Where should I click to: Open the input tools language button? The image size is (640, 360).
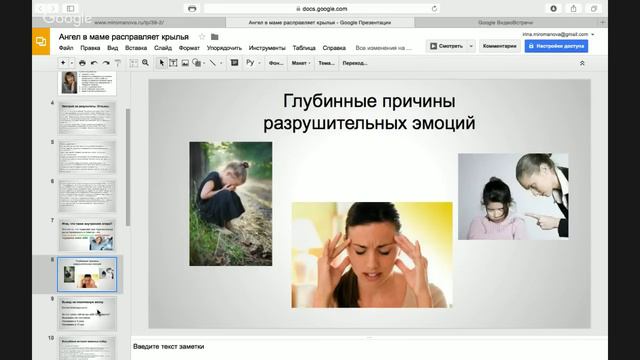pyautogui.click(x=250, y=63)
